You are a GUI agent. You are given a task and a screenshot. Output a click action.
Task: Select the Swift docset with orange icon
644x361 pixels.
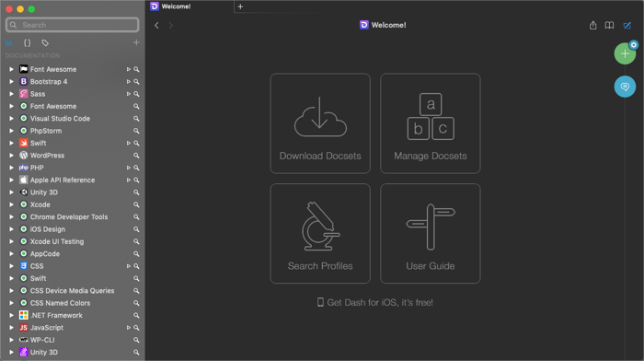pyautogui.click(x=73, y=143)
